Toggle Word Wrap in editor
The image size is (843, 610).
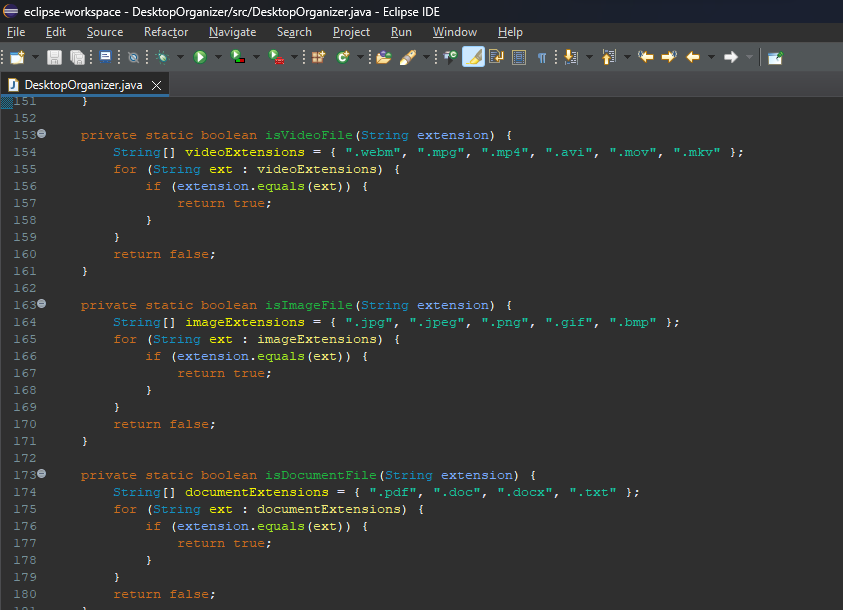click(496, 57)
